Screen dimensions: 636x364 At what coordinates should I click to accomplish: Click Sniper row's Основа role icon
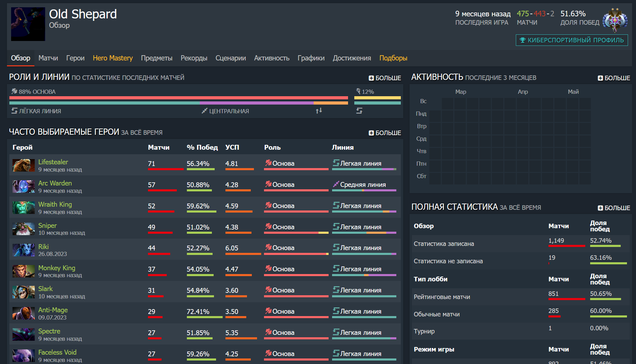[x=268, y=226]
